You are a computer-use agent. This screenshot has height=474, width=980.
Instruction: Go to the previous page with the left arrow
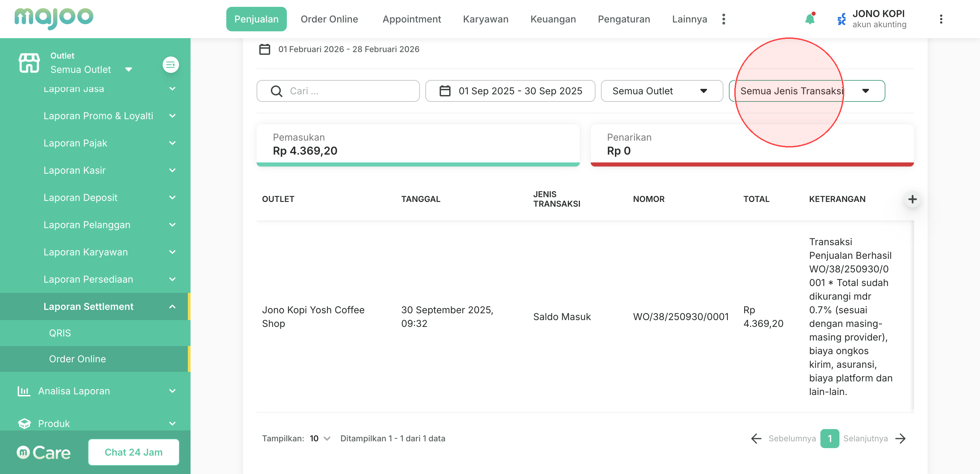click(x=756, y=439)
